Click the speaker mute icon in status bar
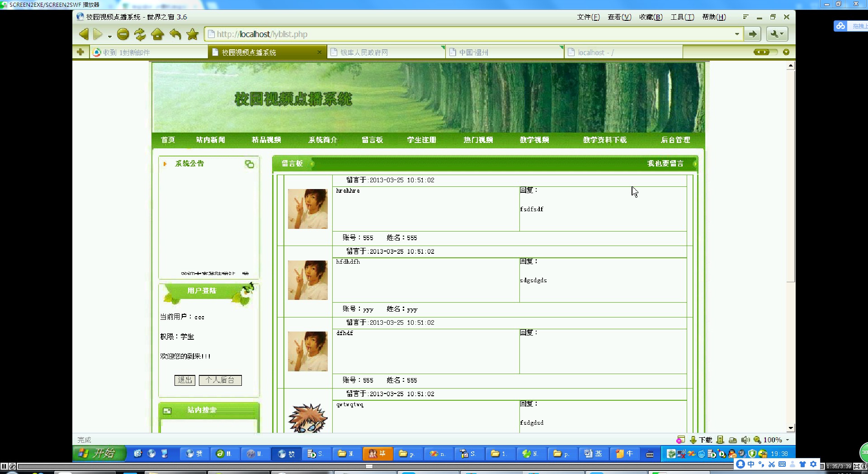The image size is (868, 474). (x=745, y=440)
